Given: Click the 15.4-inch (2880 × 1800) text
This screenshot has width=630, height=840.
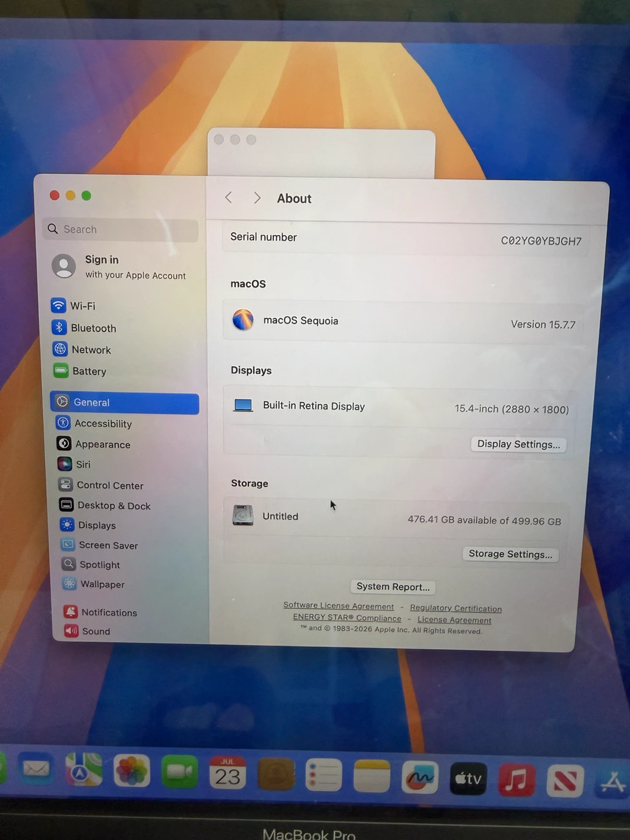Looking at the screenshot, I should [x=512, y=409].
